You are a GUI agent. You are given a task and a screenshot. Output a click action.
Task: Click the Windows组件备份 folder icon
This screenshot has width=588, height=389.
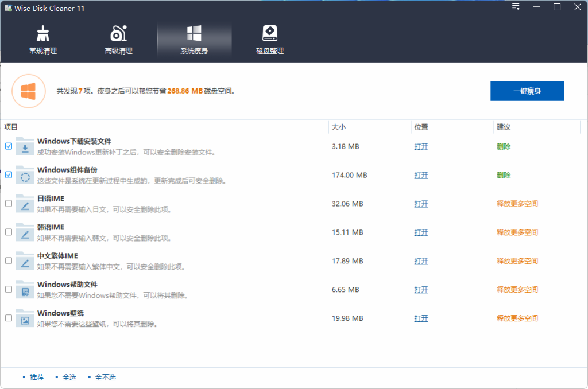click(25, 175)
